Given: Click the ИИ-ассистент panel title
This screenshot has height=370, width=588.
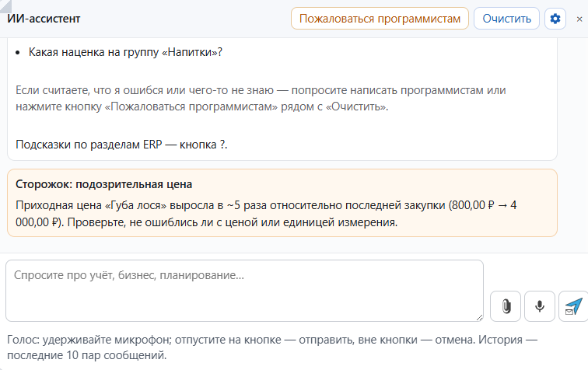Looking at the screenshot, I should (x=44, y=19).
